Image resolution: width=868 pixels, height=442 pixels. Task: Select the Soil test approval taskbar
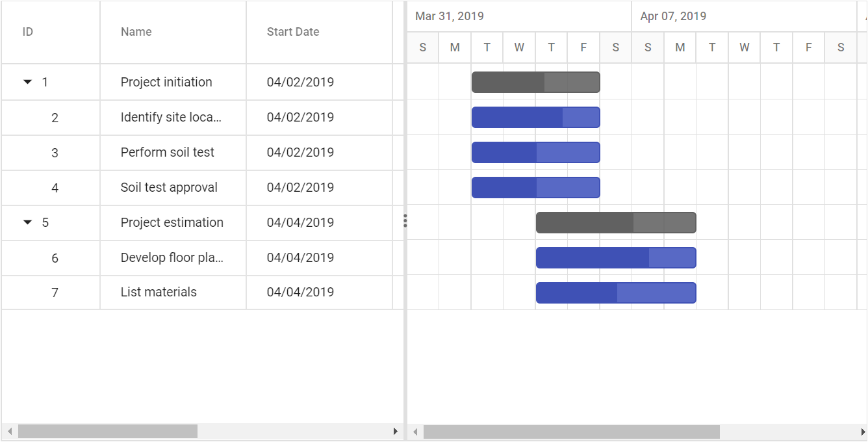[535, 187]
